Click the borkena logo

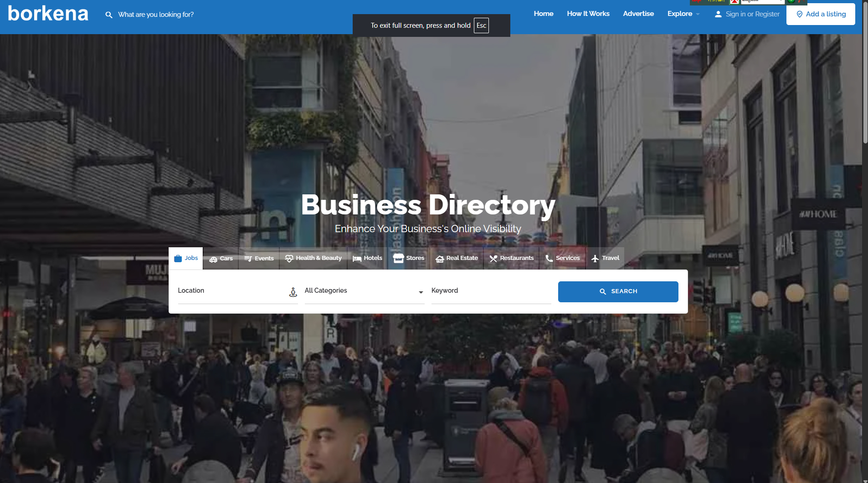pyautogui.click(x=48, y=13)
